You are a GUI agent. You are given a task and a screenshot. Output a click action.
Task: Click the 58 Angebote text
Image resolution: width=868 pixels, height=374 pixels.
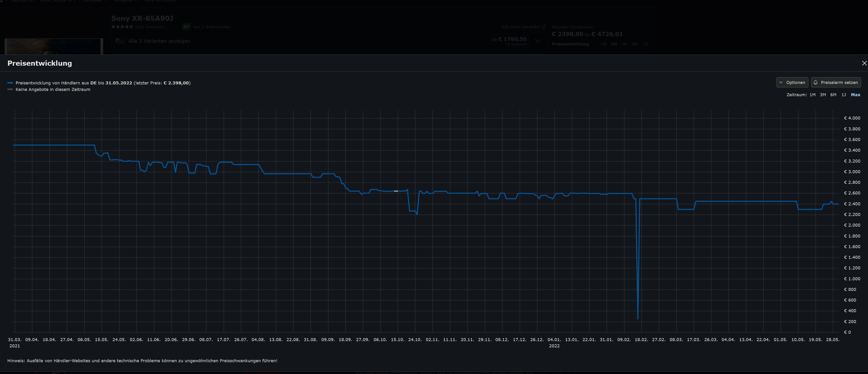516,44
